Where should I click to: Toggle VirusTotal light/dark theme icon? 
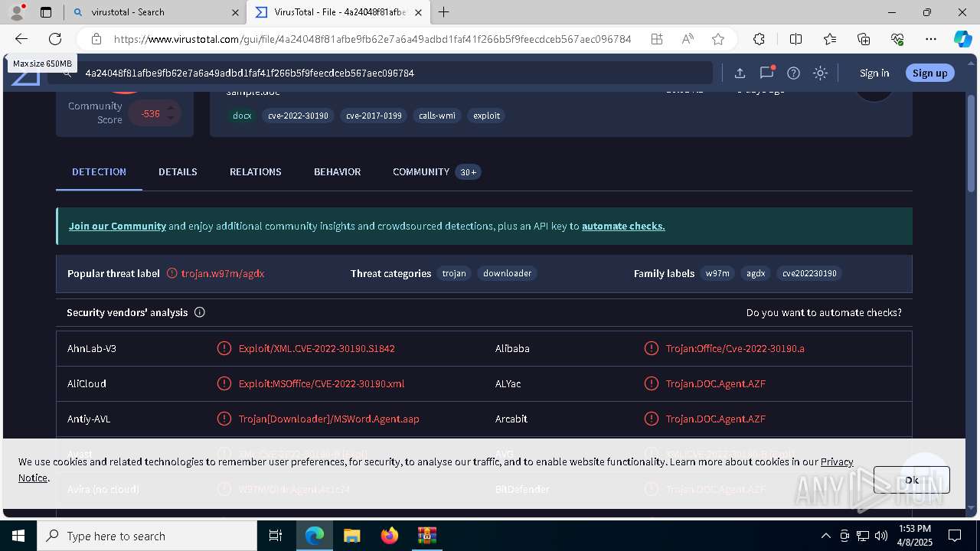820,73
